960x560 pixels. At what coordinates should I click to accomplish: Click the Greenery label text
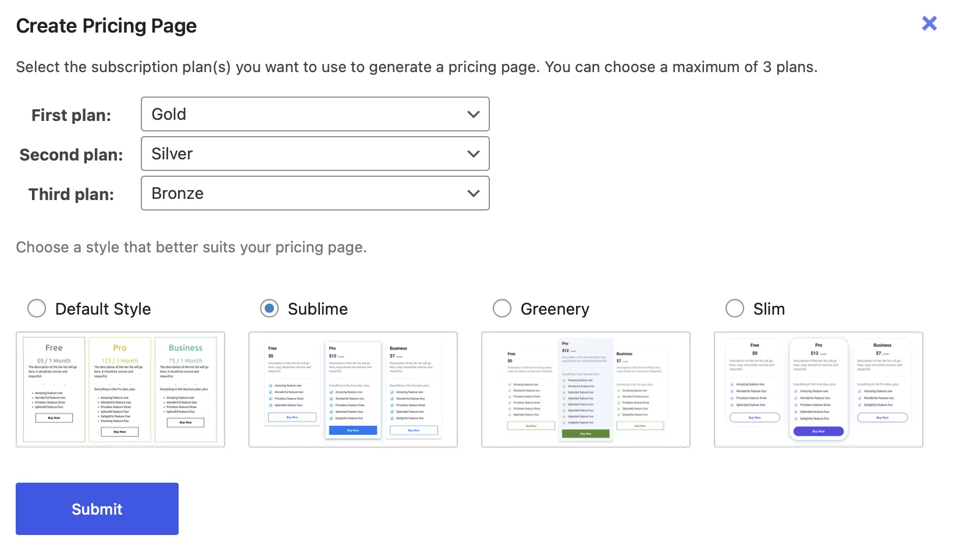pyautogui.click(x=555, y=309)
